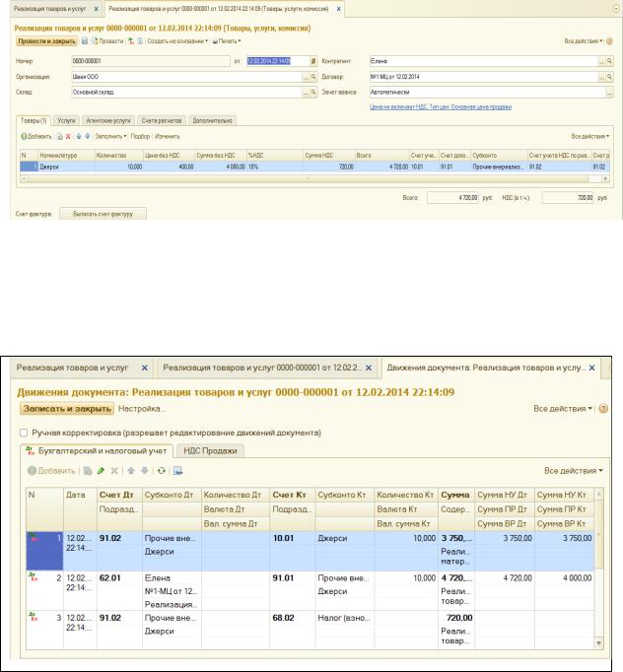Screen dimensions: 623x672
Task: Select movements row with sum 720,00
Action: [310, 630]
